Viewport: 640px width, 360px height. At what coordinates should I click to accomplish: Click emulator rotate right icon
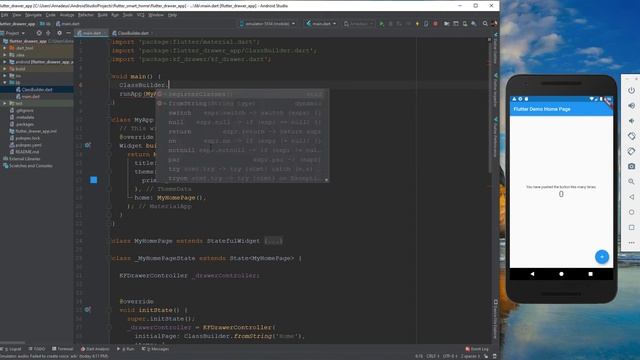click(631, 151)
